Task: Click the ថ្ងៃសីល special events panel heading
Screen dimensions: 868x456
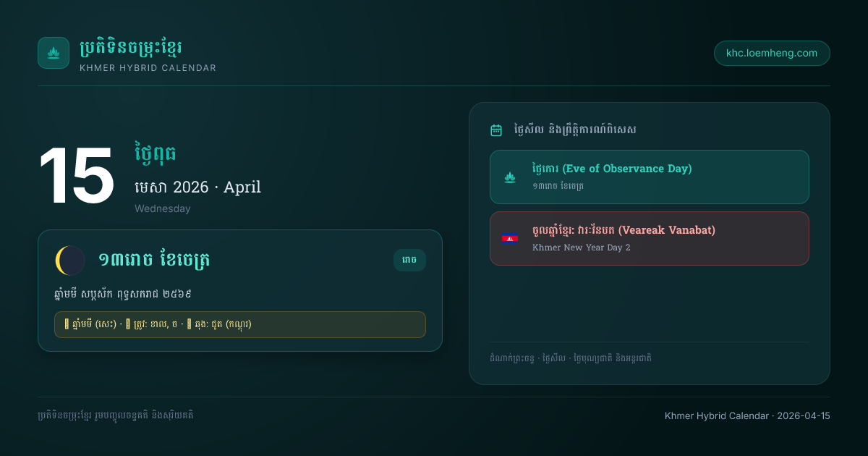Action: pyautogui.click(x=575, y=130)
